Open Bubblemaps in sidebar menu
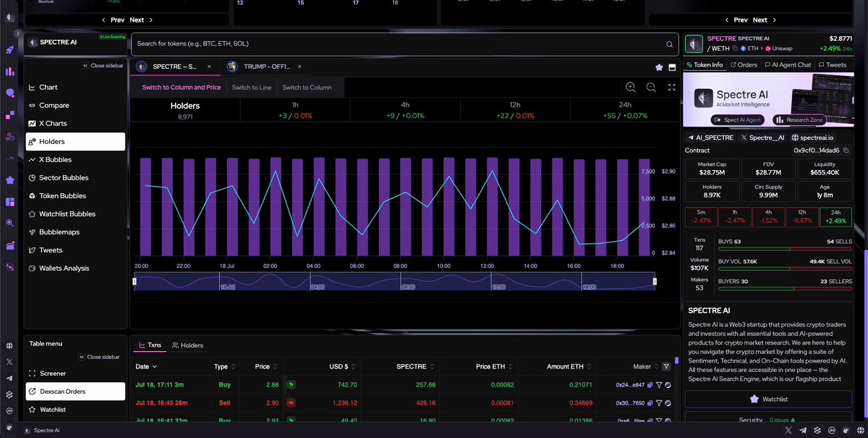The height and width of the screenshot is (438, 868). (75, 232)
